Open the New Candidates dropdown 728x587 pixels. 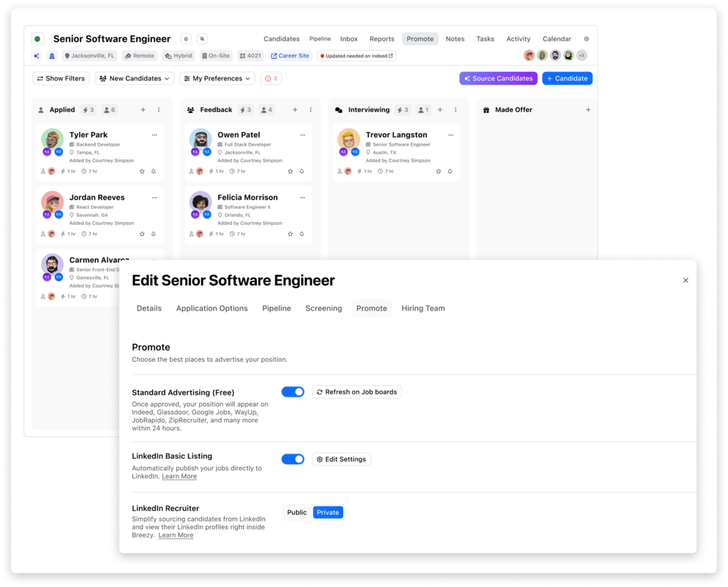(134, 78)
